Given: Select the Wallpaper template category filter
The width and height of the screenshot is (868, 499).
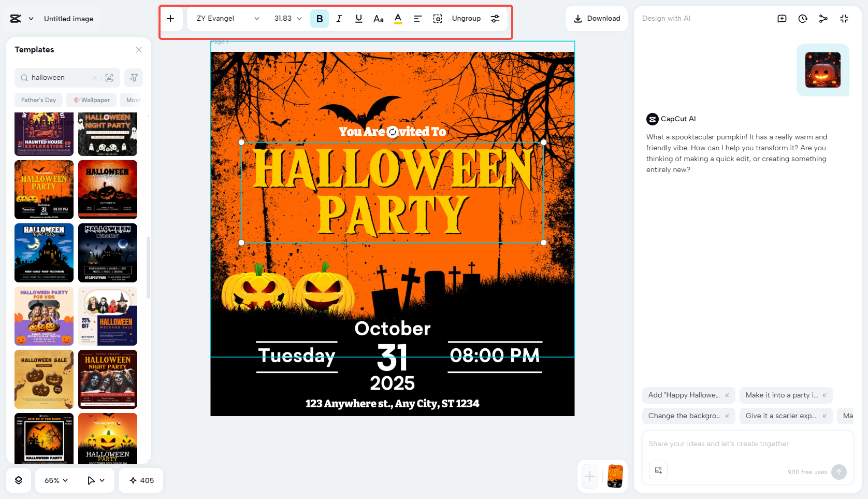Looking at the screenshot, I should 91,99.
